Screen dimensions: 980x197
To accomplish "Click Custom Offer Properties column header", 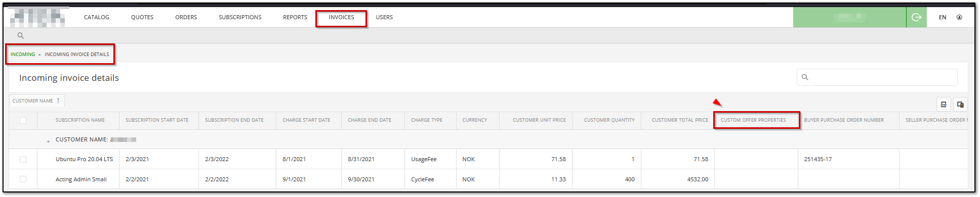I will (x=753, y=120).
